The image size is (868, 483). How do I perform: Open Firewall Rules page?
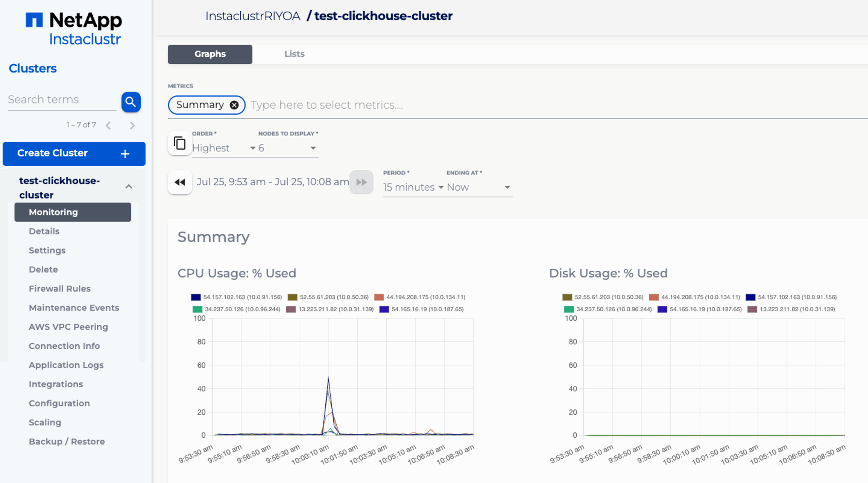click(60, 289)
